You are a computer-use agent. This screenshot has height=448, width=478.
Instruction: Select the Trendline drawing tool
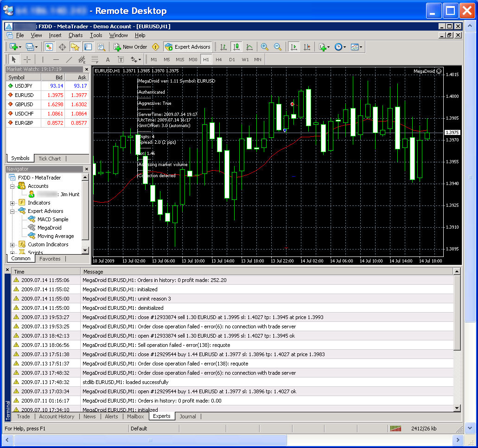tap(69, 59)
